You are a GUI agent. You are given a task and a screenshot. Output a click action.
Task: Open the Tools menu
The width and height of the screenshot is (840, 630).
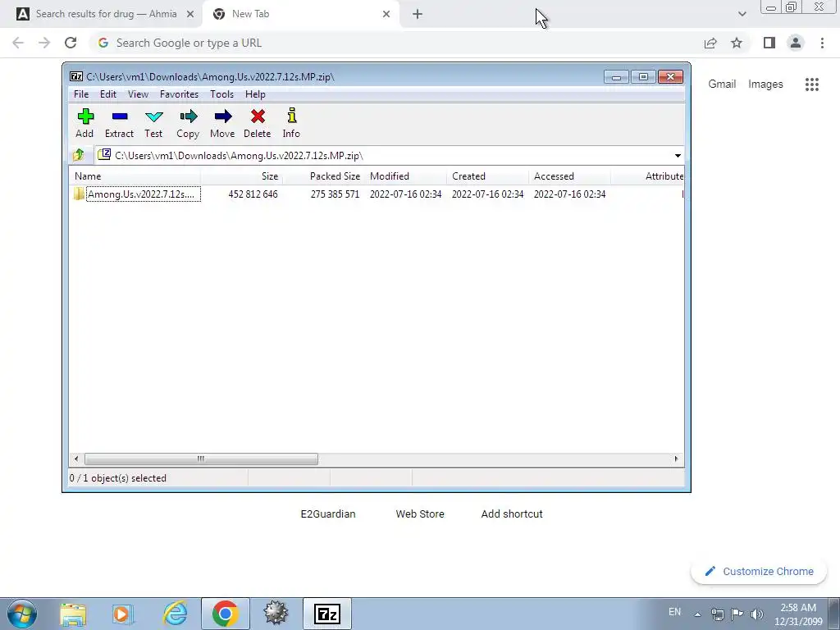point(221,94)
